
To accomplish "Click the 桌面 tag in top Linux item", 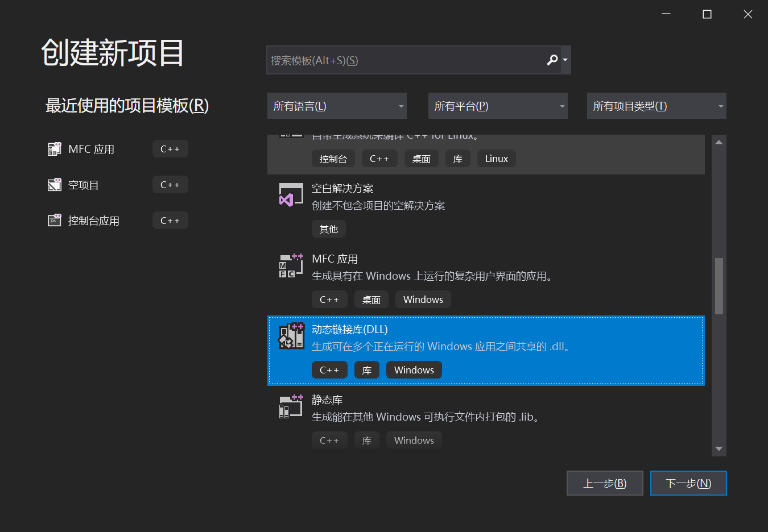I will (x=422, y=159).
